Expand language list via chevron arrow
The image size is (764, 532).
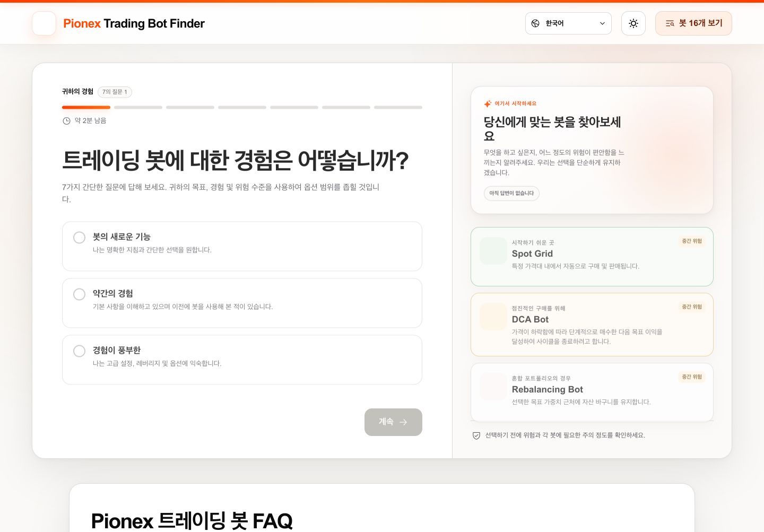pos(602,23)
